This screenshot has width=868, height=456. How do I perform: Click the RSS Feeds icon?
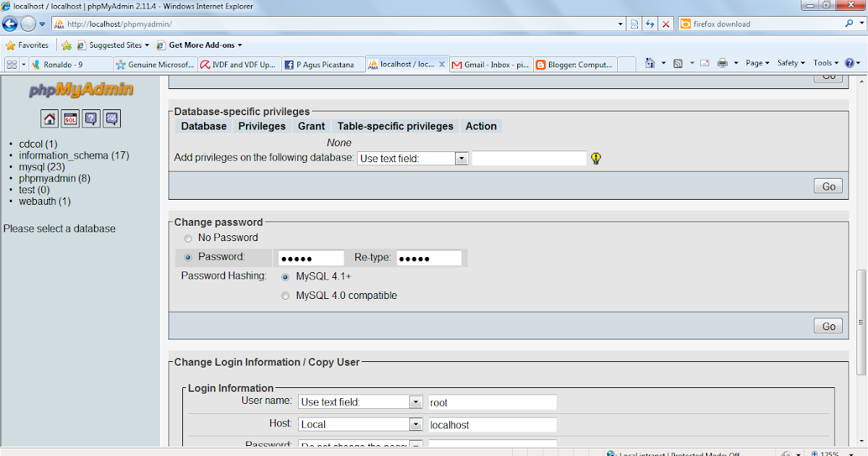pyautogui.click(x=678, y=63)
